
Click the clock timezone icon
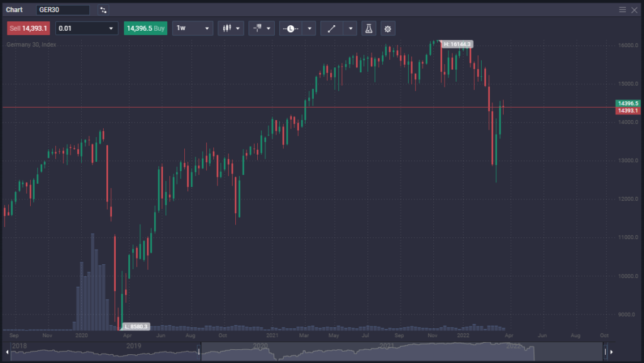pos(291,28)
